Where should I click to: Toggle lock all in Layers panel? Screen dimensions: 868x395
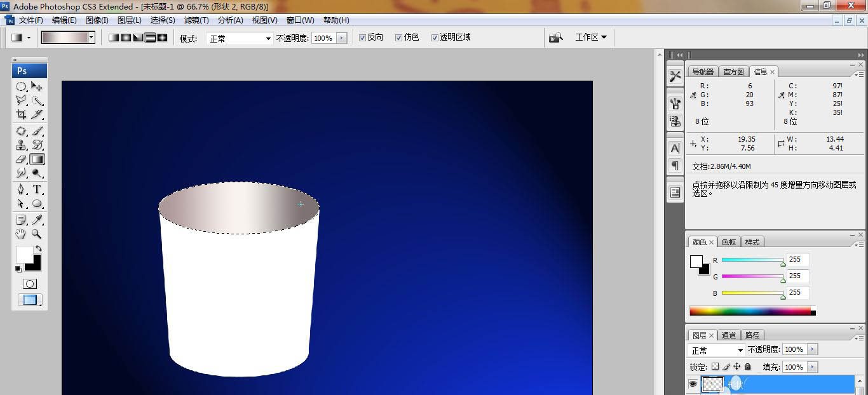748,366
